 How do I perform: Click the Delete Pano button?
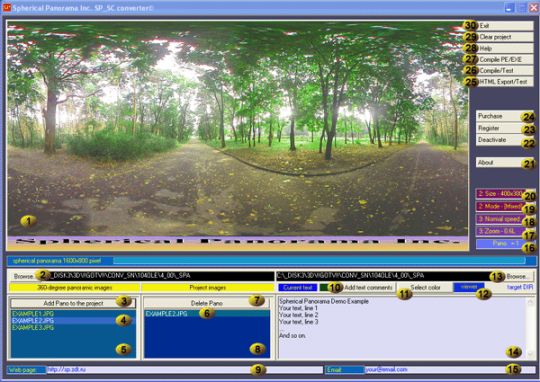207,303
